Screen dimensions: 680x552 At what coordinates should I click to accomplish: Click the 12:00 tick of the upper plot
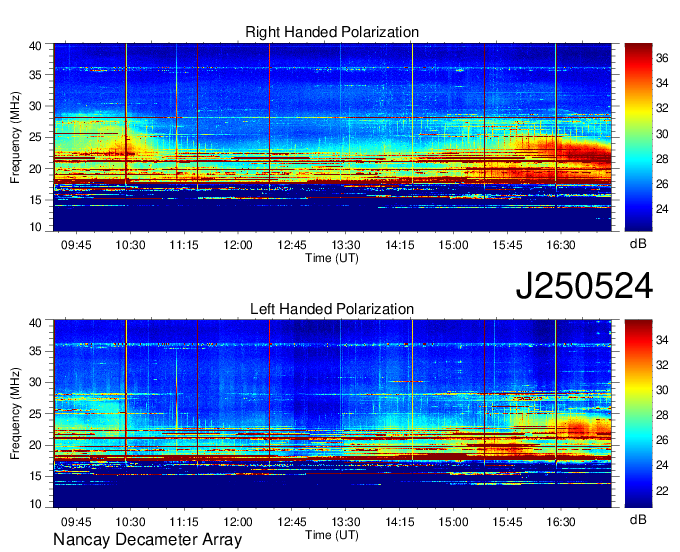[x=238, y=245]
